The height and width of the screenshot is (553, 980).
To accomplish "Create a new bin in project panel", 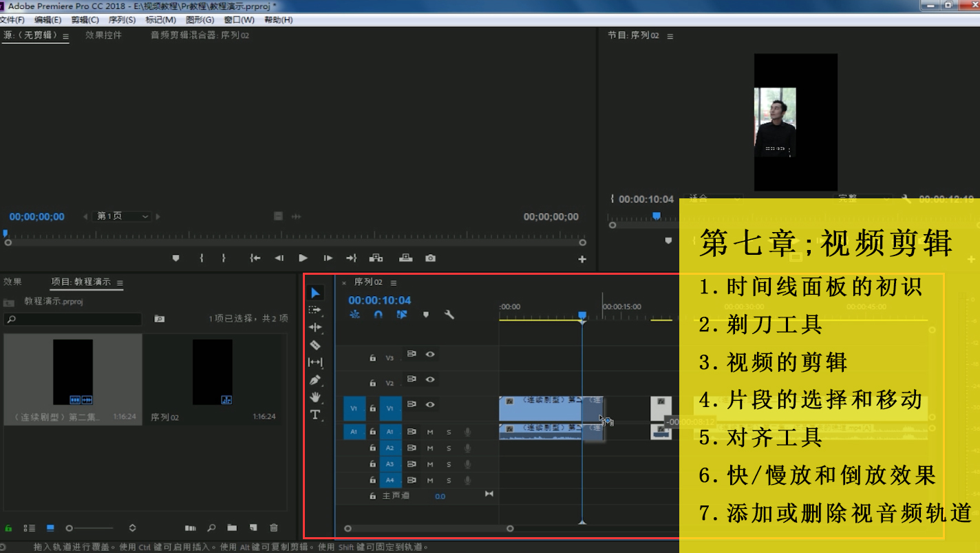I will (x=232, y=528).
